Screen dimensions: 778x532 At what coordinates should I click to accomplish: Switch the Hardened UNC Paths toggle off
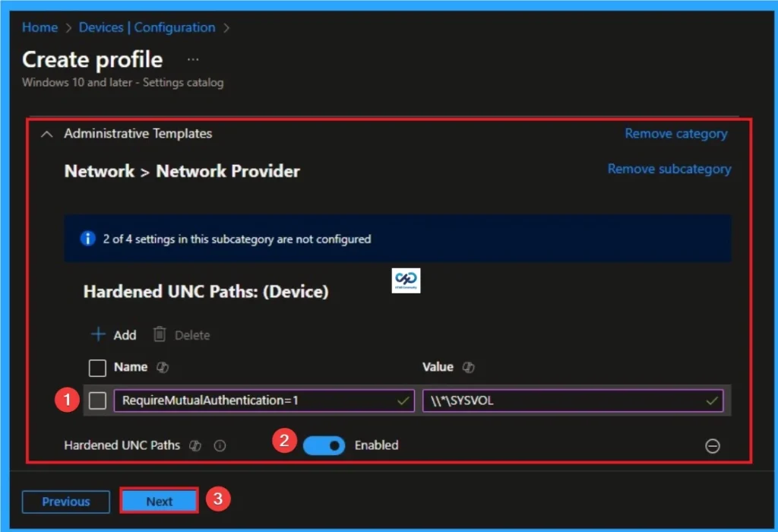point(324,445)
